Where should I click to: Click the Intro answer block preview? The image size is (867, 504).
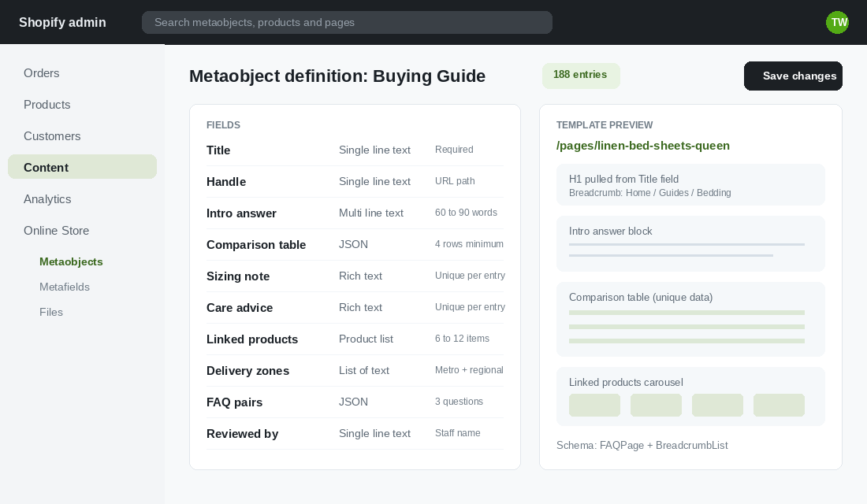[x=690, y=243]
